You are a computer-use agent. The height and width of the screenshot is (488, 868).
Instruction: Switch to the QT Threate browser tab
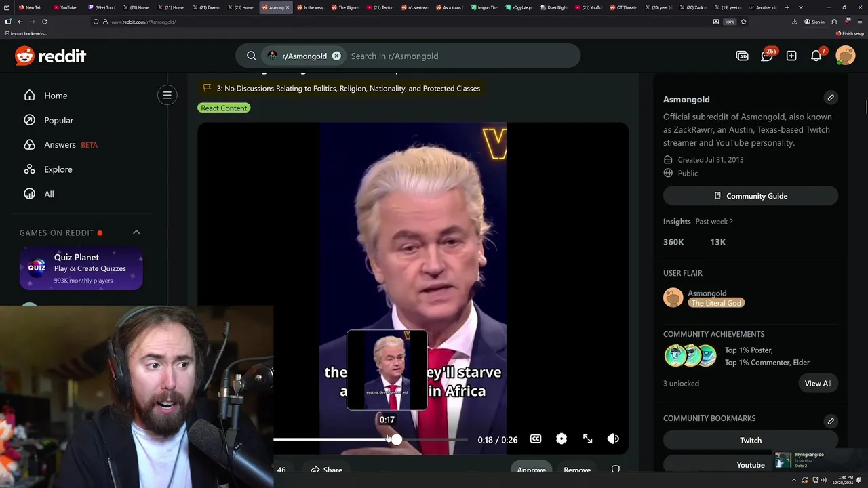click(x=625, y=7)
